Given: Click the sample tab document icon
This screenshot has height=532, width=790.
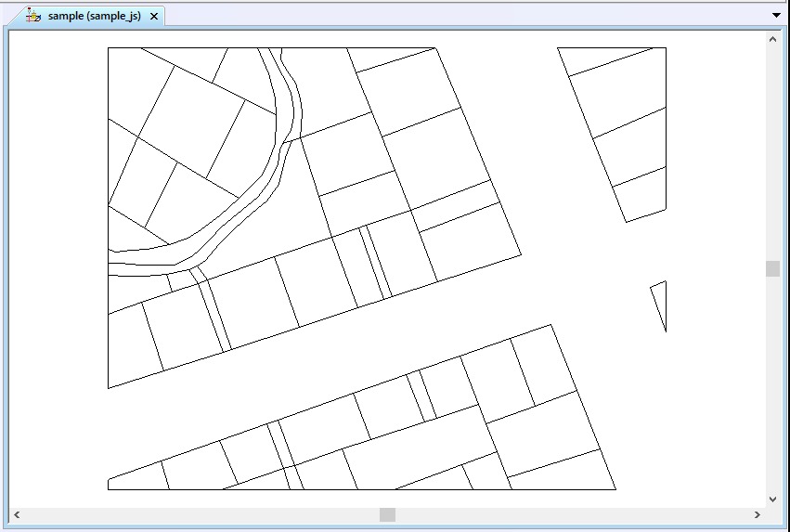Looking at the screenshot, I should [33, 16].
